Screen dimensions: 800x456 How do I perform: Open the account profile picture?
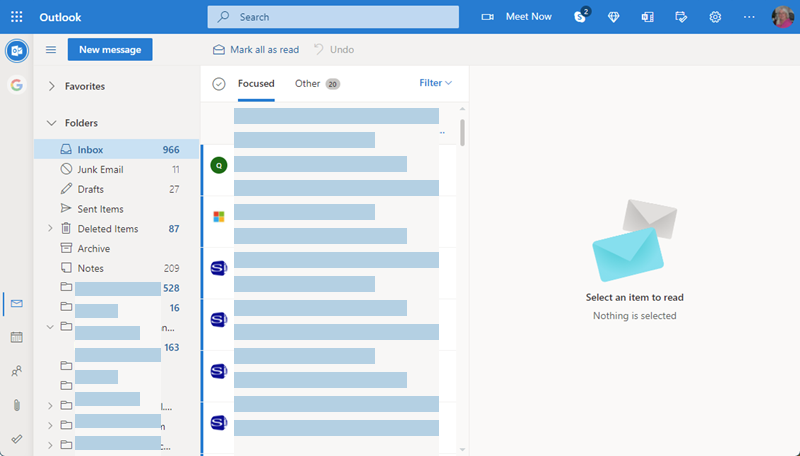point(783,17)
